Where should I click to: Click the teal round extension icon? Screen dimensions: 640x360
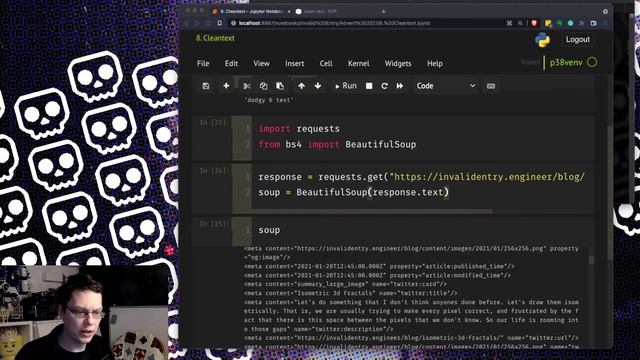[x=571, y=23]
